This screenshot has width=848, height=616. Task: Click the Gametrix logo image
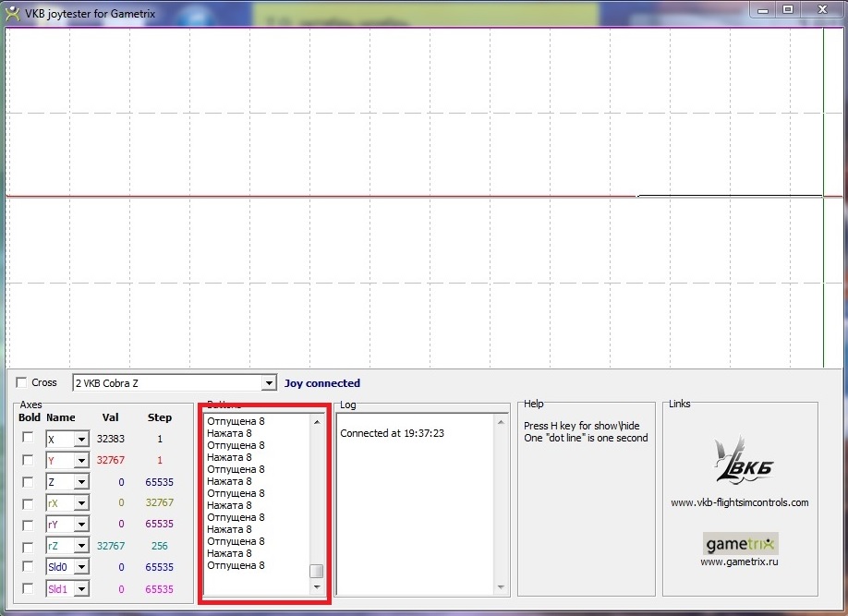tap(740, 542)
